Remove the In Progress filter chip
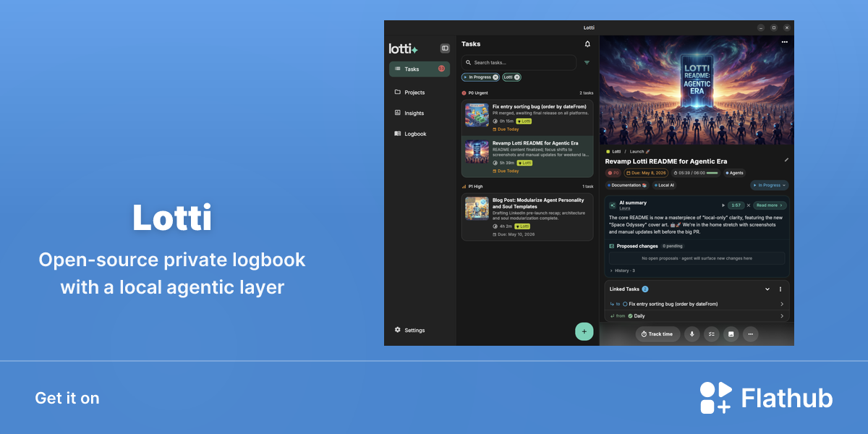 tap(495, 77)
